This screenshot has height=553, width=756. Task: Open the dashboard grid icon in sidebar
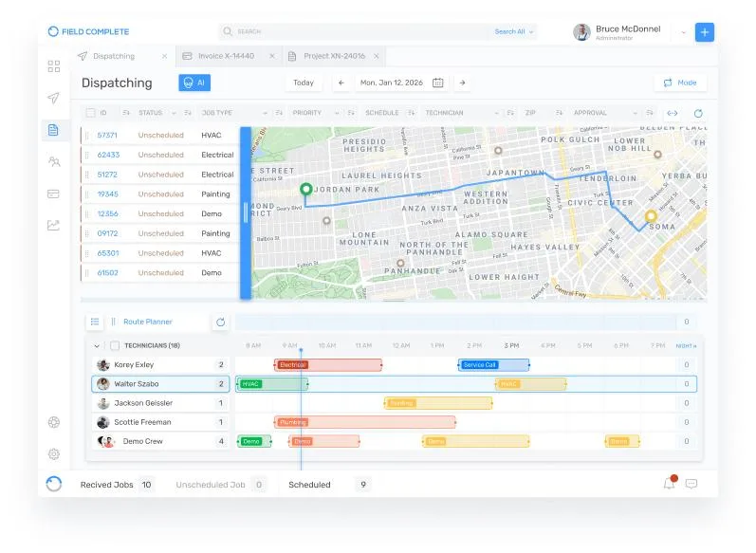pyautogui.click(x=53, y=66)
